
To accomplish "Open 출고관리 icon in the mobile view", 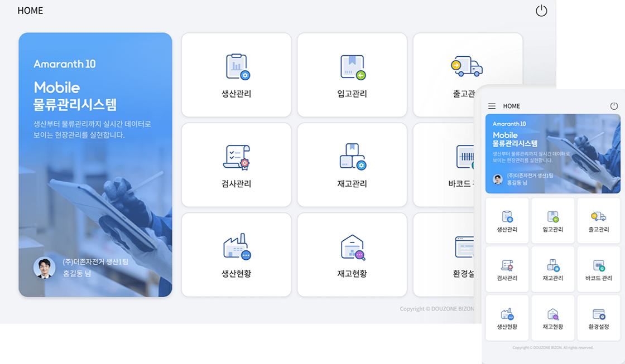I will [598, 216].
